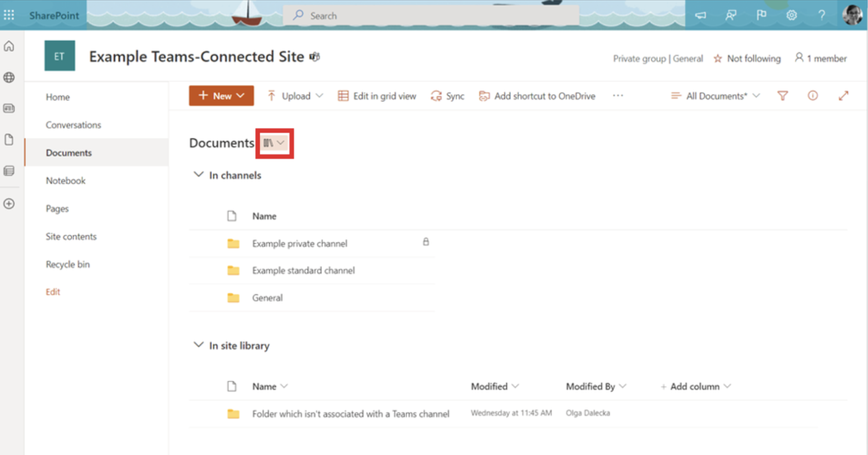Open the Modified column dropdown

pyautogui.click(x=495, y=386)
